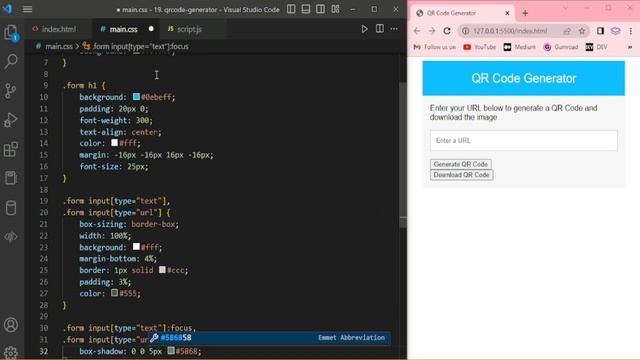Open the YouTube bookmark
The width and height of the screenshot is (640, 360).
(480, 47)
